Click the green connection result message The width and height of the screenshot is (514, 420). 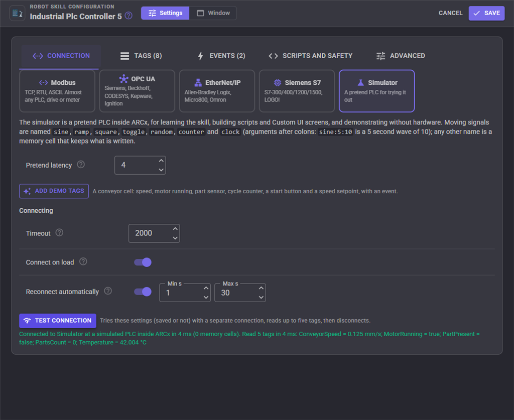pyautogui.click(x=249, y=338)
